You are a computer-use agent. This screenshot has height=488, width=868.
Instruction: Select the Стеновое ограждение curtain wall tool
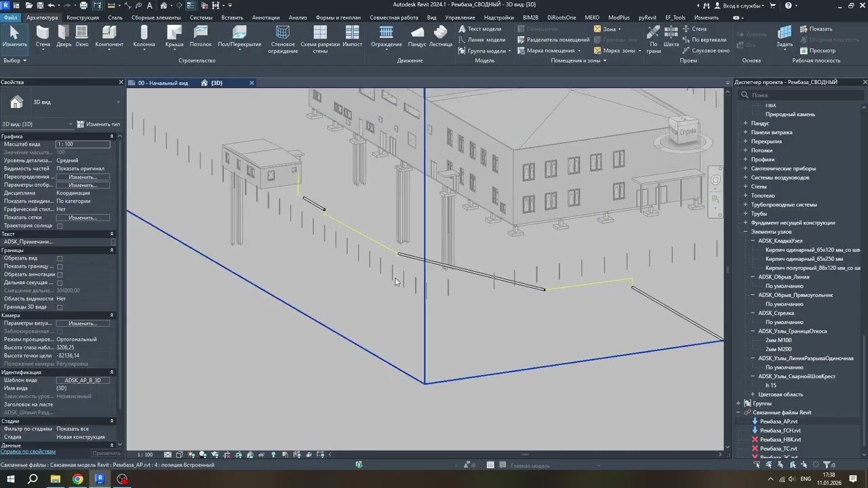283,39
